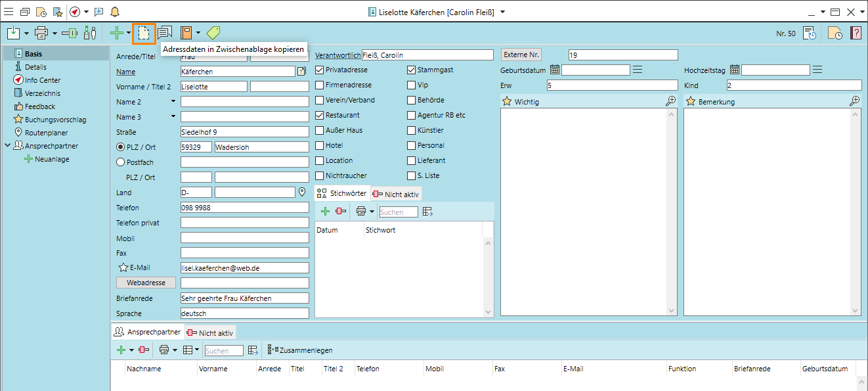
Task: Open Routenplaner in the left sidebar
Action: [x=46, y=133]
